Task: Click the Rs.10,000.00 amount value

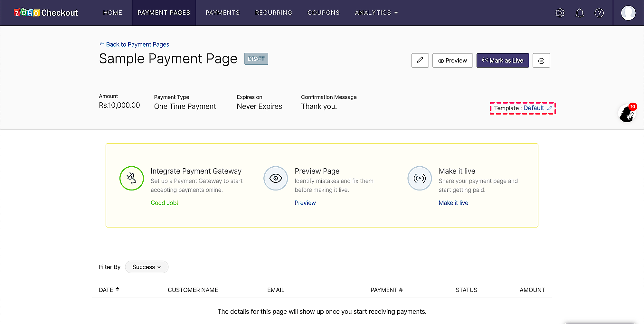Action: [x=119, y=106]
